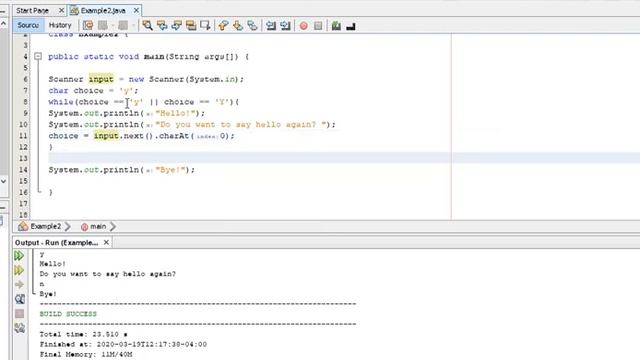
Task: Click println "Hello!" statement on line 9
Action: click(127, 113)
